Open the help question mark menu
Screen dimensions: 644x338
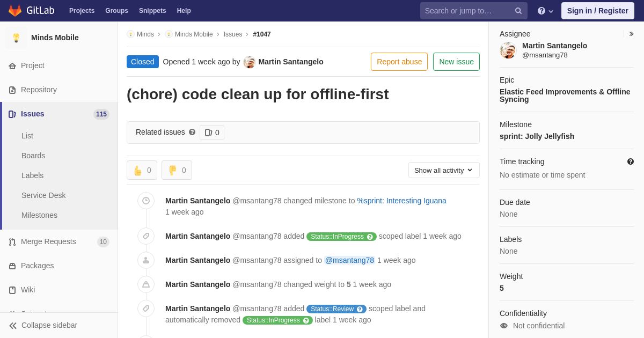pyautogui.click(x=545, y=11)
